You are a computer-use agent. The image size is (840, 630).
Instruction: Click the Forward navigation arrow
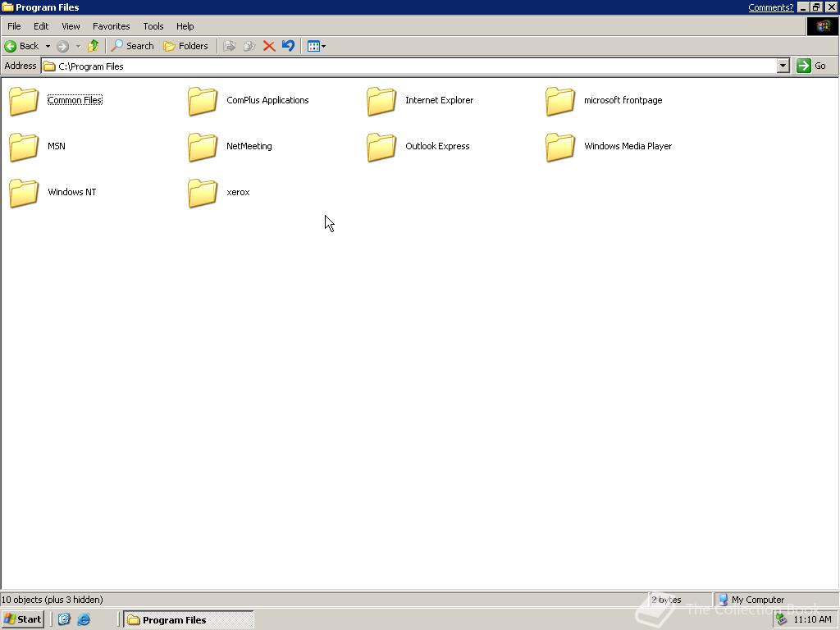(62, 46)
